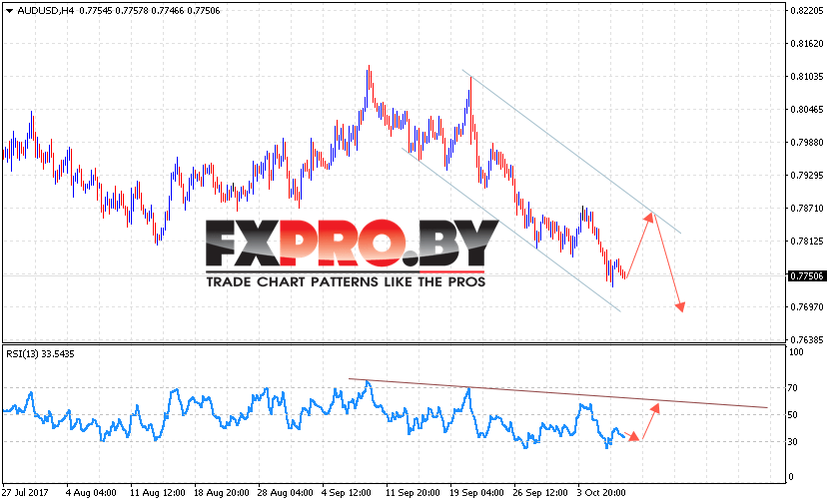Click the 4 Aug 04:00 time label
This screenshot has width=828, height=504.
point(91,492)
